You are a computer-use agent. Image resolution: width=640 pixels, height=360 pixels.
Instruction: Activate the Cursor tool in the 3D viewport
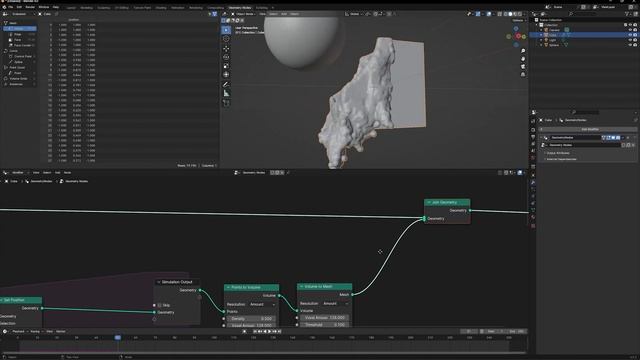click(x=226, y=39)
